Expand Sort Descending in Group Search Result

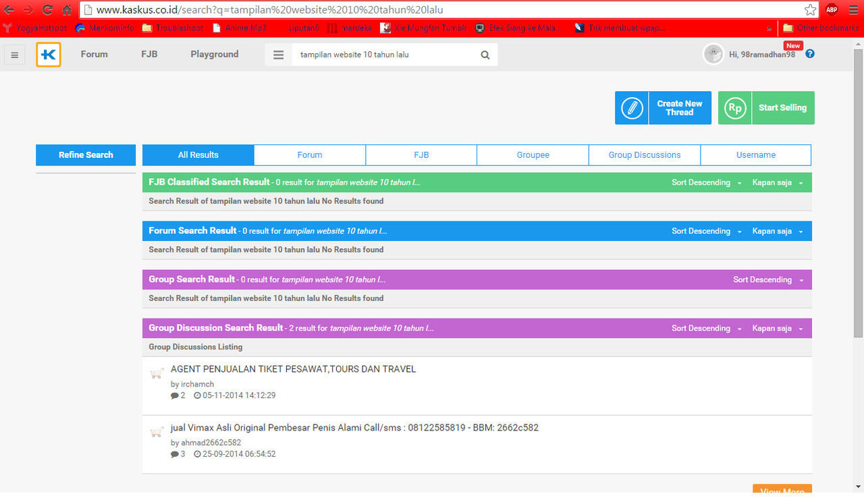768,280
